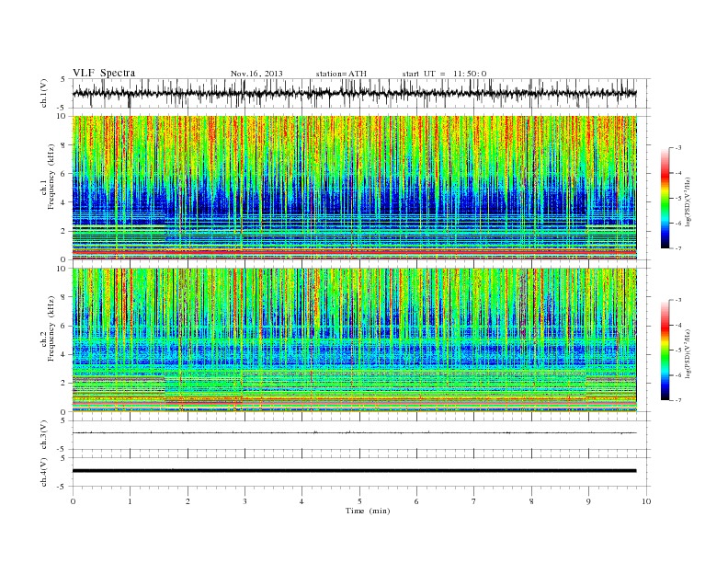Click the 'ch.4(V)' axis label
728x563 pixels.
[x=44, y=472]
